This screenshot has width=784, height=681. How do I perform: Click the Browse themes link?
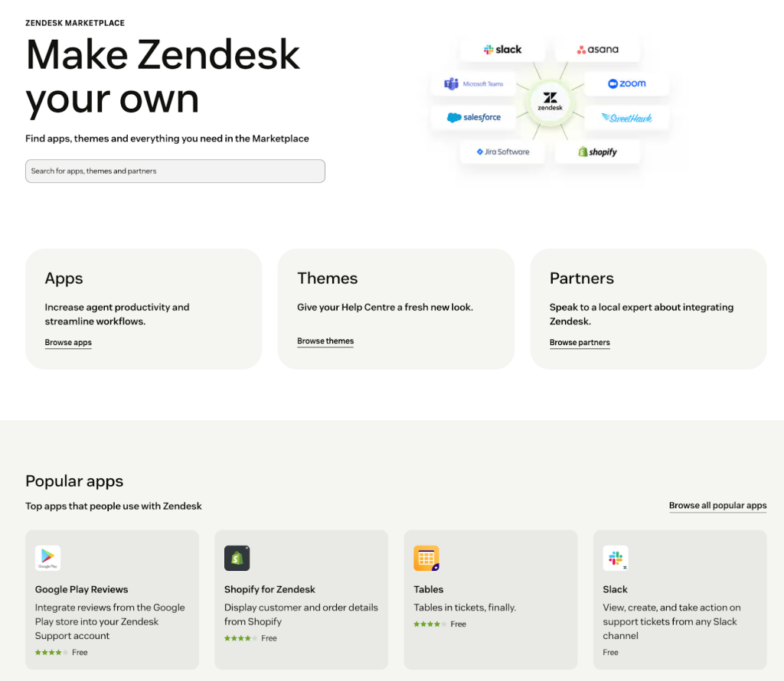click(325, 340)
